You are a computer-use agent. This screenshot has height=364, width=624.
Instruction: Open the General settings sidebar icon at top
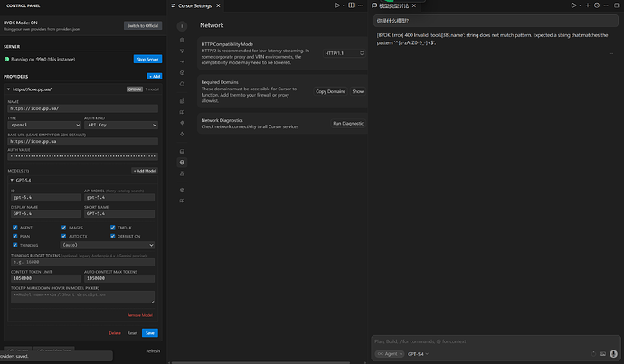coord(182,26)
